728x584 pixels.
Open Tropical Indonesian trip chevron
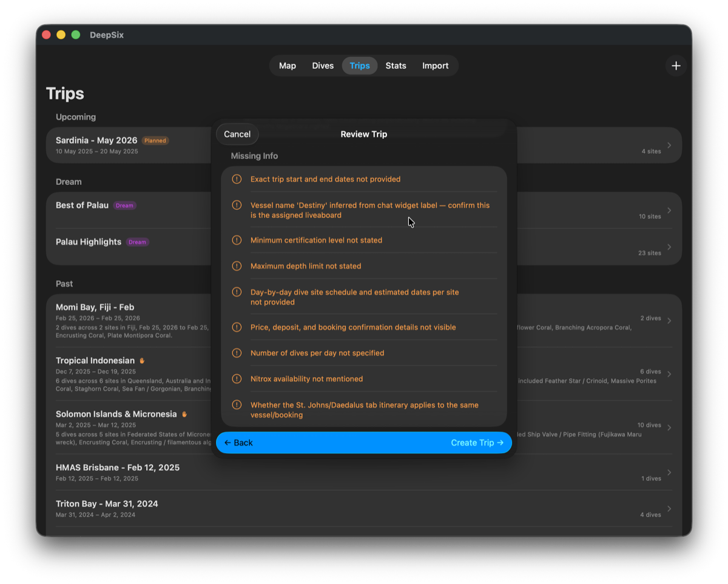669,374
